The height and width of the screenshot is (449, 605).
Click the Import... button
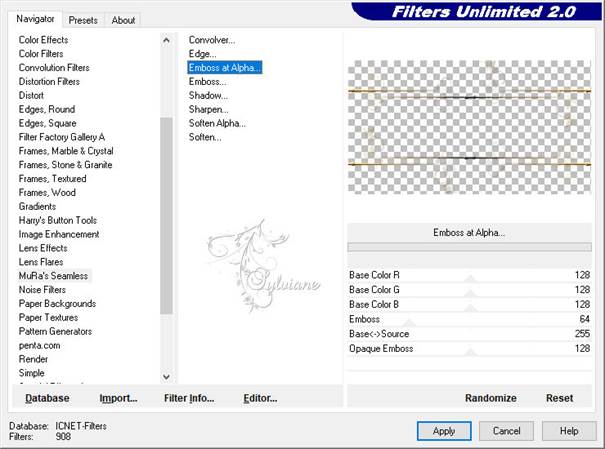[x=118, y=398]
